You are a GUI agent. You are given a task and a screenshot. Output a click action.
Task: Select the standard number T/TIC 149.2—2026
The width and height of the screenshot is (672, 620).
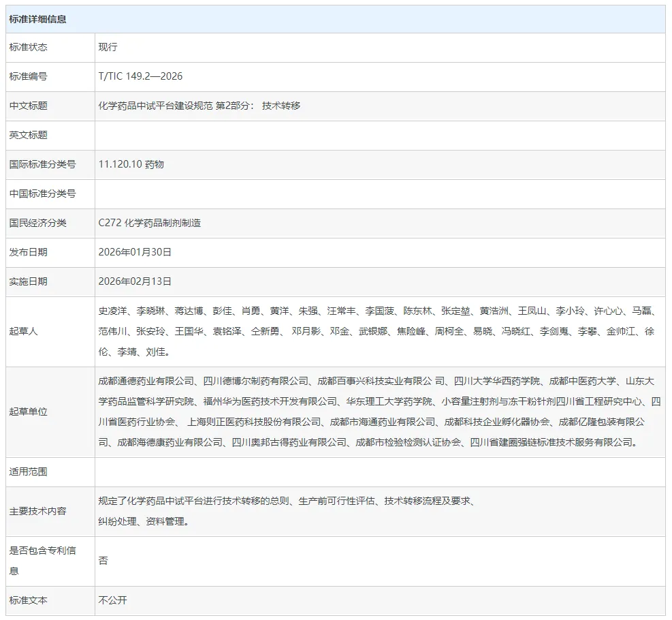140,77
